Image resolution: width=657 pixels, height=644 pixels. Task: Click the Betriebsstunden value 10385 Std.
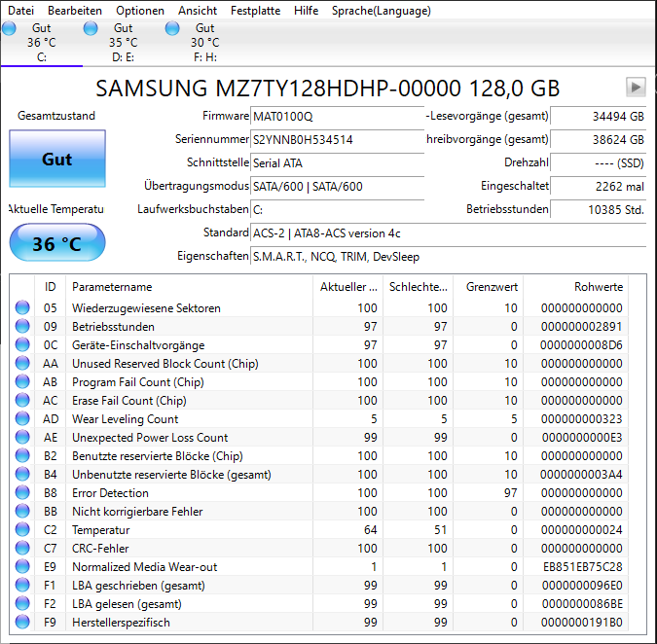coord(599,209)
